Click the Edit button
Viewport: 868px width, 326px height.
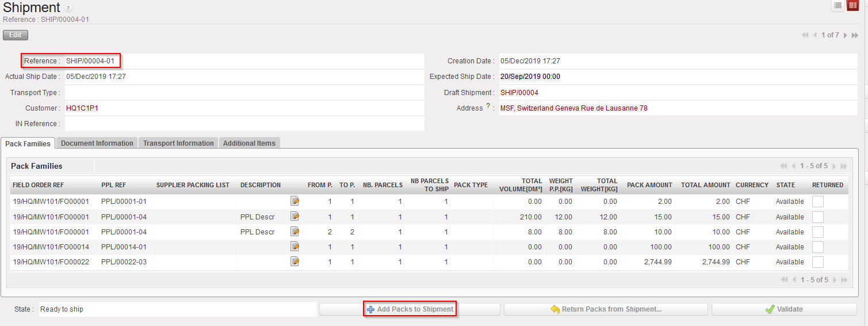(x=16, y=35)
